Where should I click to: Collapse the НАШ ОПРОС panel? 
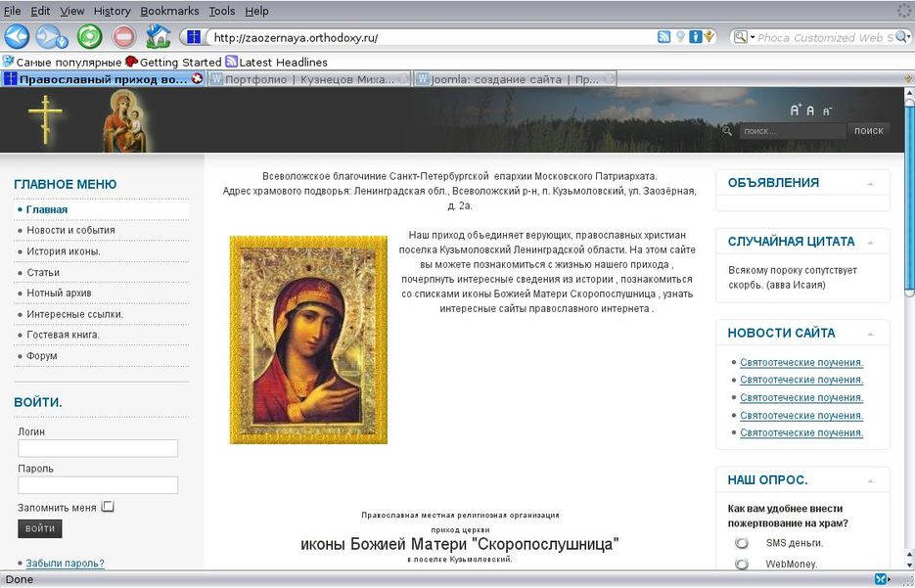870,479
